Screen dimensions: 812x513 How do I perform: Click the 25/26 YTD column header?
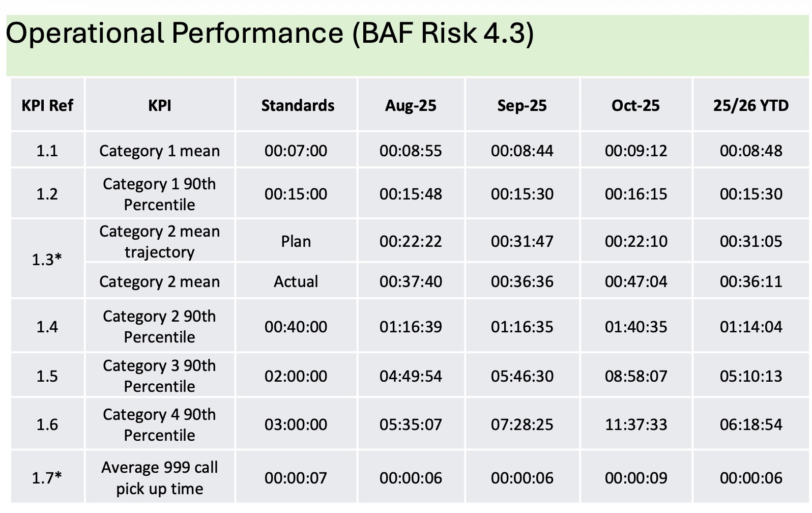(x=750, y=106)
